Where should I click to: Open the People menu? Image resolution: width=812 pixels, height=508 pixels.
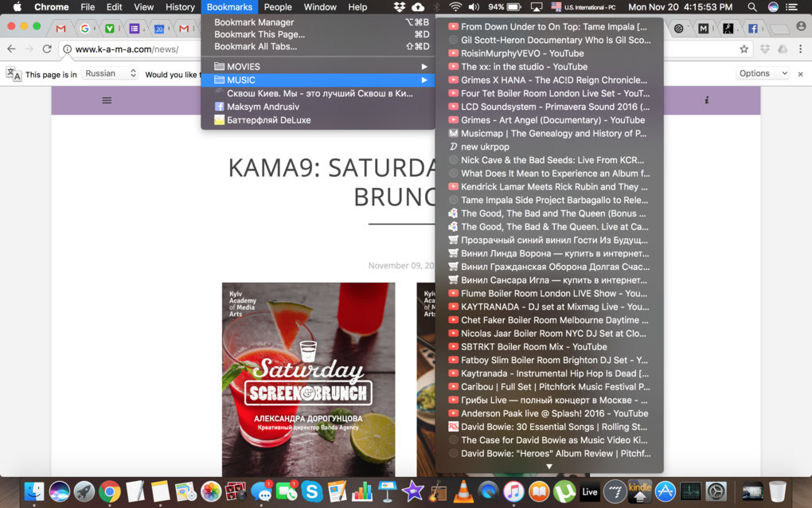click(x=278, y=6)
